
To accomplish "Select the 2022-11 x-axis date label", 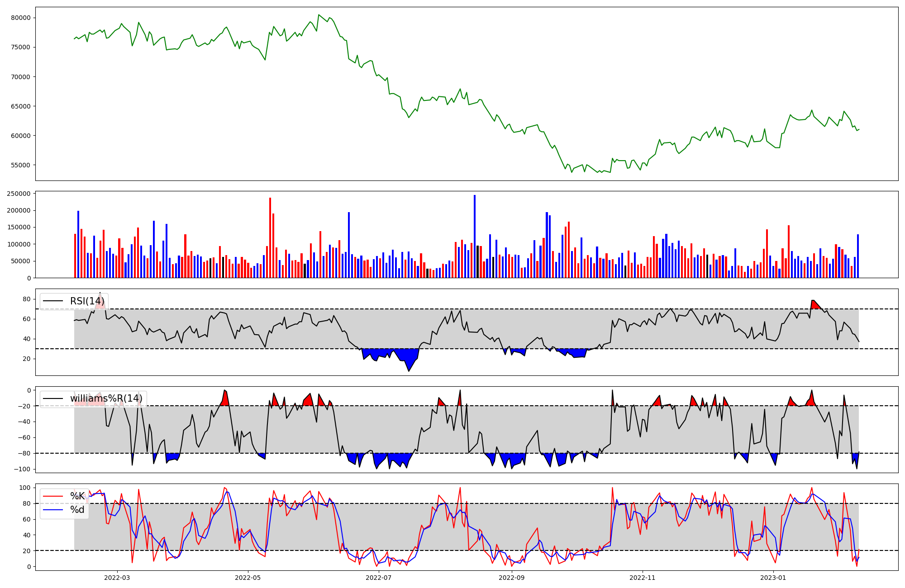I will coord(642,577).
